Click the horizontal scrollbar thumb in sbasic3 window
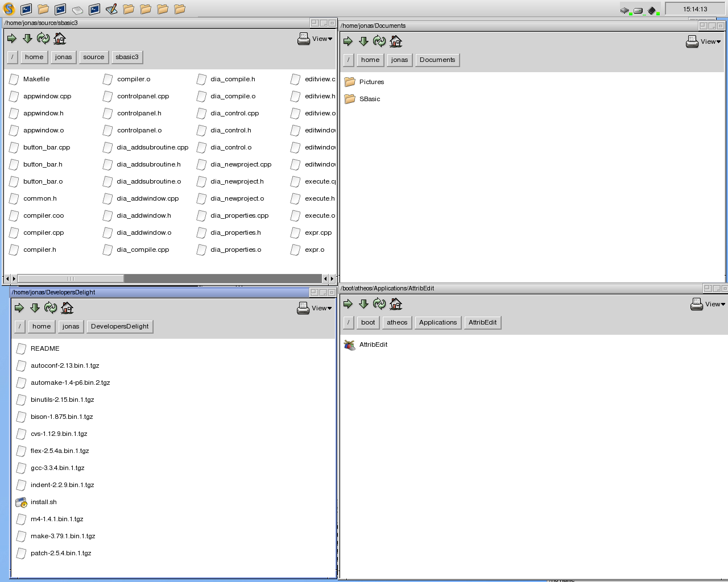This screenshot has height=582, width=728. (71, 278)
